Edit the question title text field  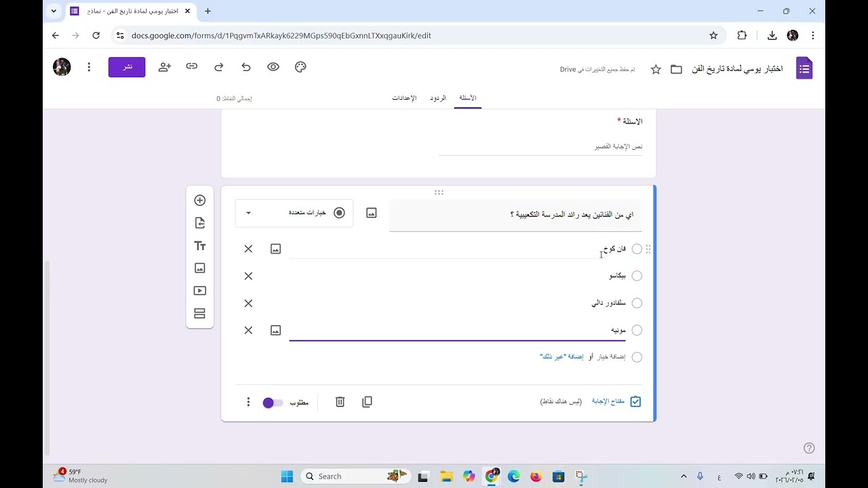tap(515, 215)
